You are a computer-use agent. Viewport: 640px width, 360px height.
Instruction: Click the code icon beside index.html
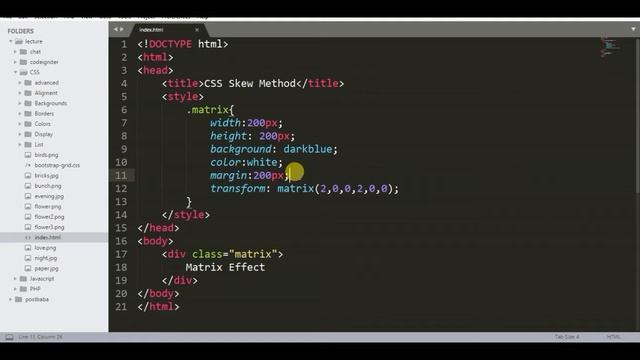pos(28,238)
